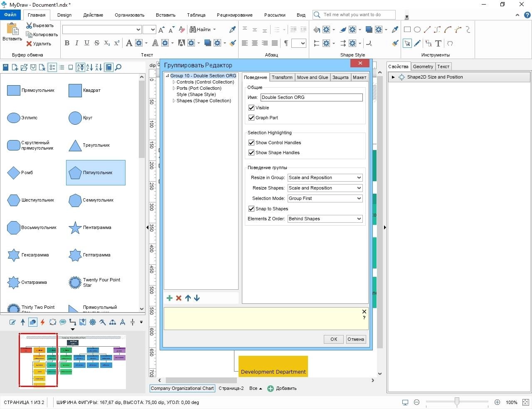Select the Pointer tool
Viewport: 532px width, 409px height.
407,43
